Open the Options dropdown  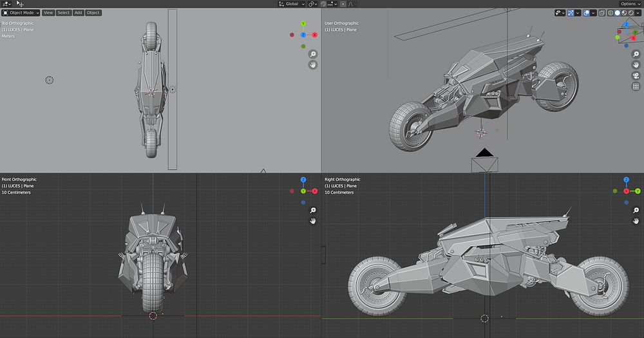pos(630,4)
